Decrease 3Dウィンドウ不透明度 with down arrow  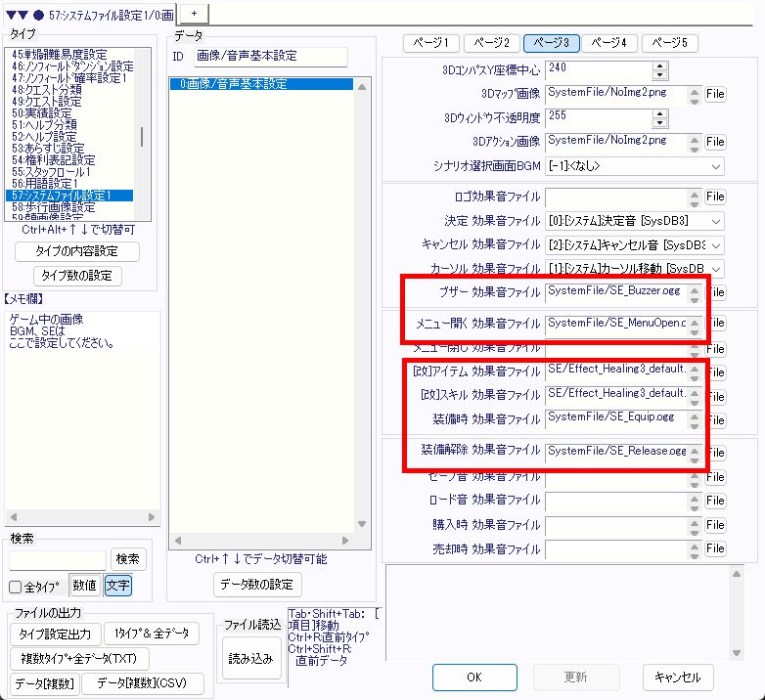659,122
